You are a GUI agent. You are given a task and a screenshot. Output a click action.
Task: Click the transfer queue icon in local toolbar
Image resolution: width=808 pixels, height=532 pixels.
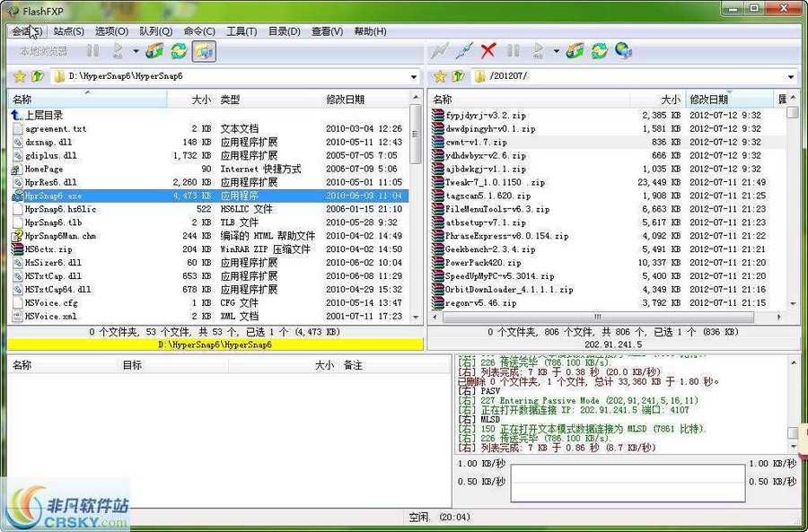[118, 50]
